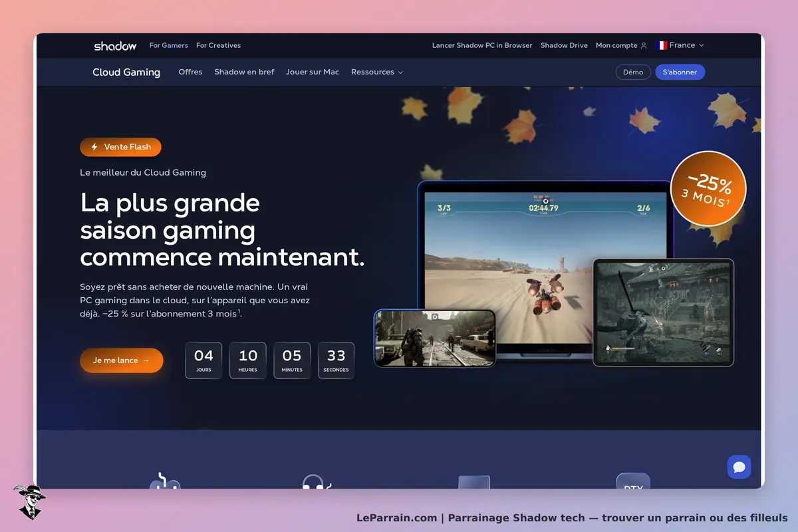The width and height of the screenshot is (798, 532).
Task: Switch to For Creatives tab
Action: tap(219, 45)
